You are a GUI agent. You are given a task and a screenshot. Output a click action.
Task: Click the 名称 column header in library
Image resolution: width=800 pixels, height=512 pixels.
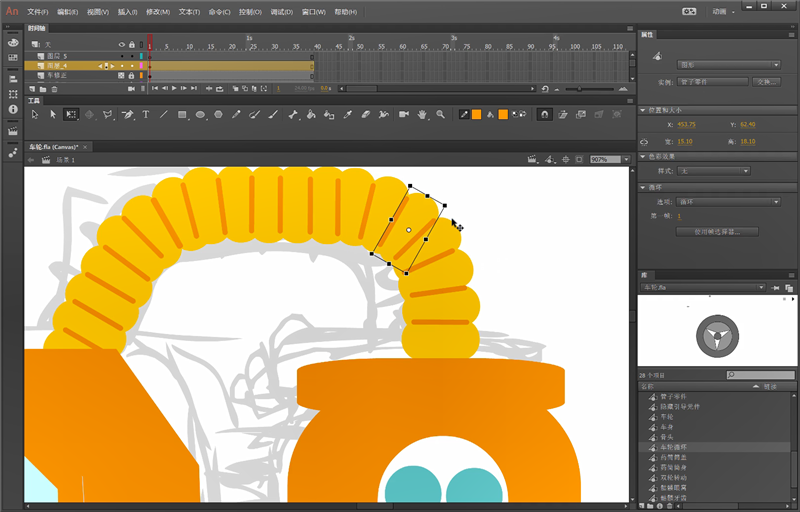tap(647, 387)
